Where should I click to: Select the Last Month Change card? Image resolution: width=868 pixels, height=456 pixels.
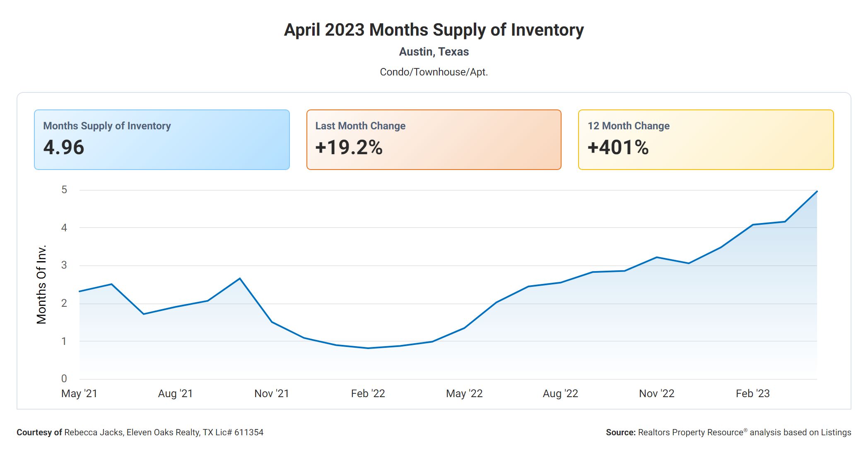434,140
